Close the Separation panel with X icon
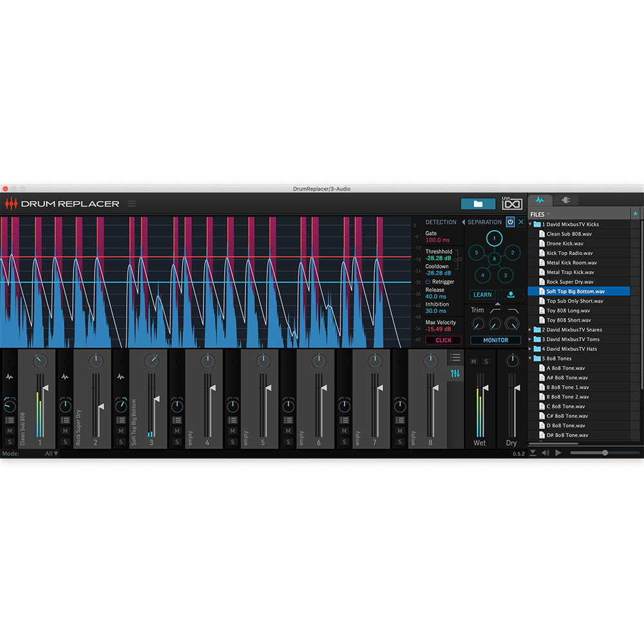Viewport: 644px width, 644px height. pyautogui.click(x=521, y=222)
